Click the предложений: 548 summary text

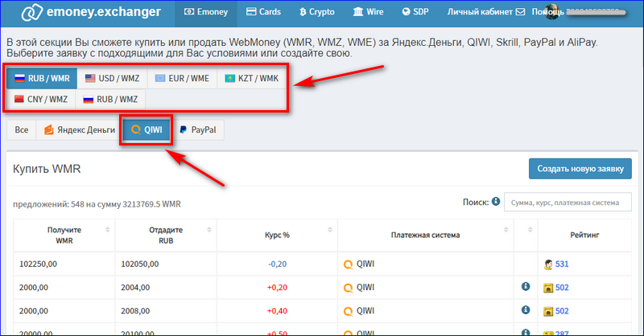[x=97, y=204]
